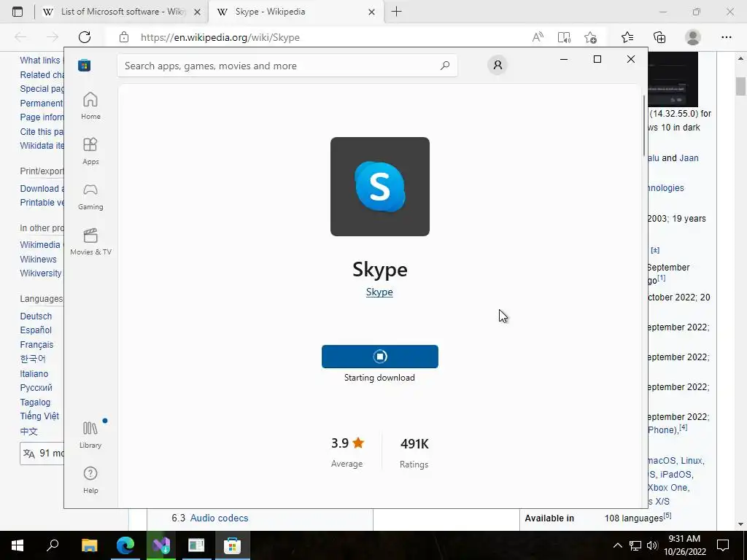Open the Apps section in the Store
Viewport: 747px width, 560px height.
pyautogui.click(x=90, y=151)
